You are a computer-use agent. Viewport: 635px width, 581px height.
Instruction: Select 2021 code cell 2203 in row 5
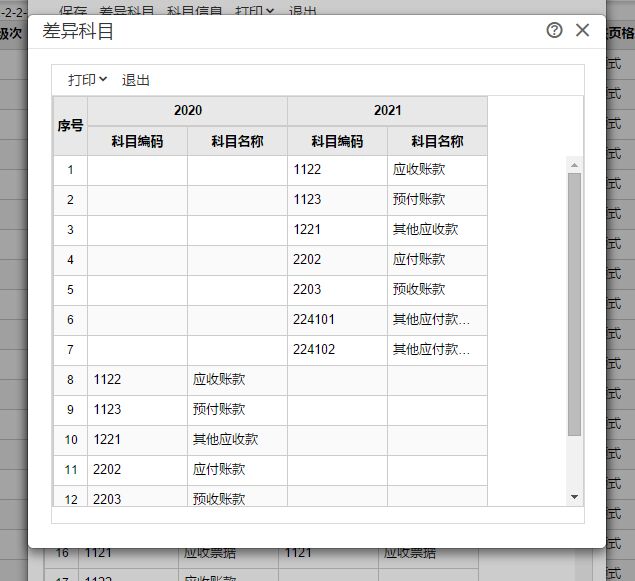tap(337, 290)
